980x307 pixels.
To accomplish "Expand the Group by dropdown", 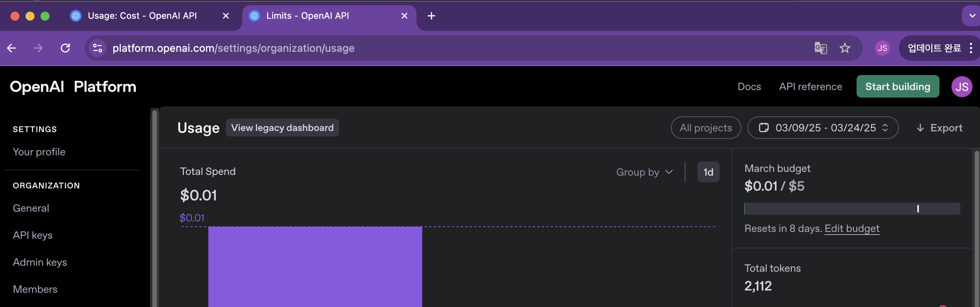I will pyautogui.click(x=645, y=172).
